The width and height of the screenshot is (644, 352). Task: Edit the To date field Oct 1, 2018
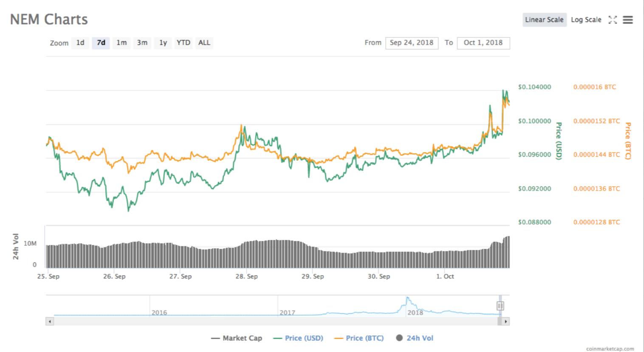point(483,43)
